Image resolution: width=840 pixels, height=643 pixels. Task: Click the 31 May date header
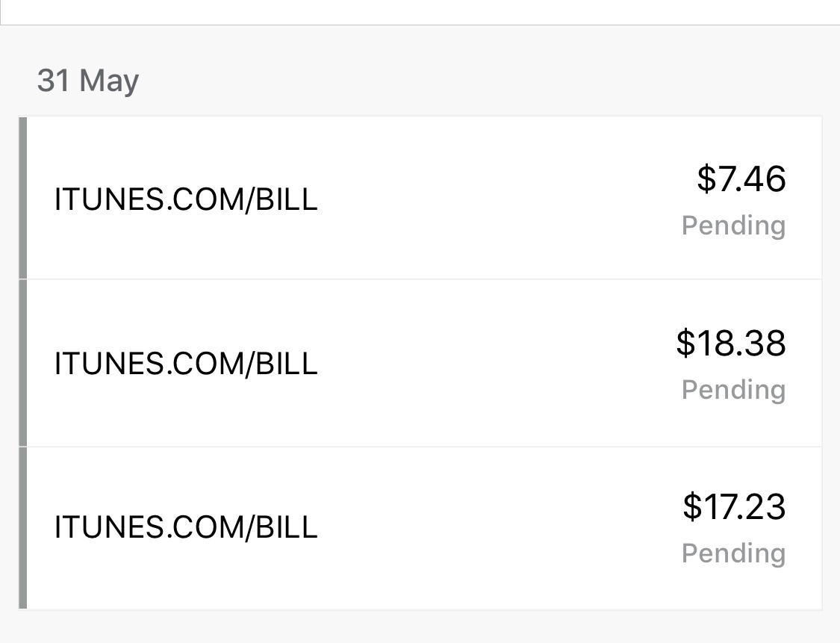tap(88, 81)
